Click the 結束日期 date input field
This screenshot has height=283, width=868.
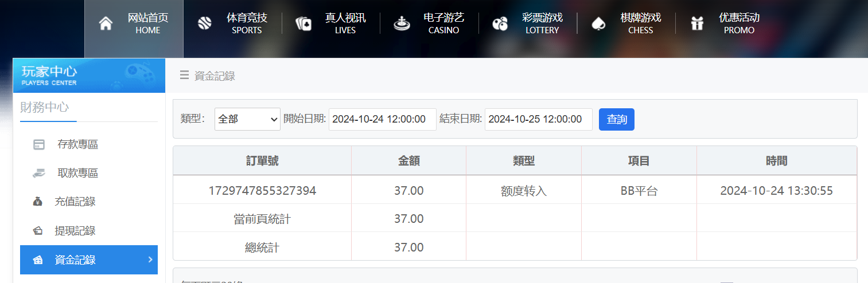pos(538,119)
